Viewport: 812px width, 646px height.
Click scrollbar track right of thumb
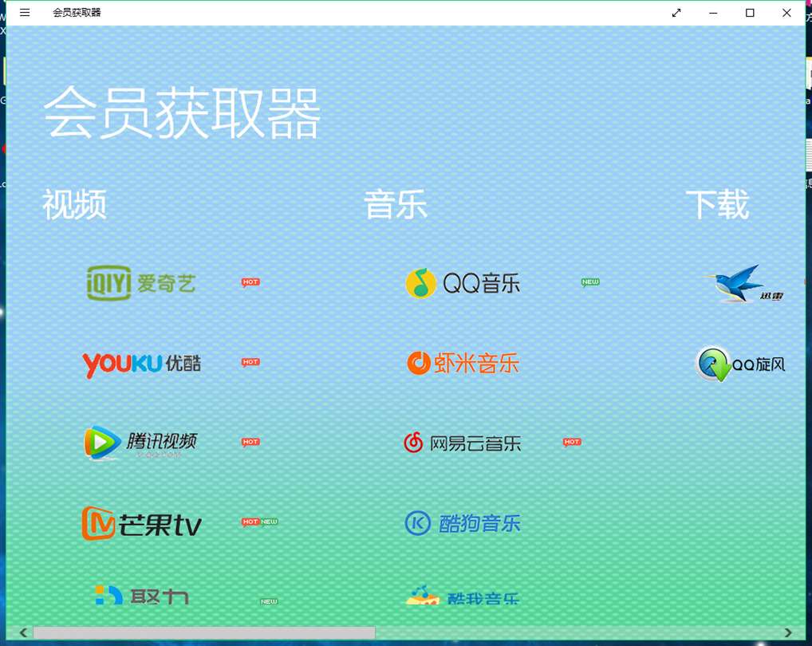pyautogui.click(x=578, y=632)
